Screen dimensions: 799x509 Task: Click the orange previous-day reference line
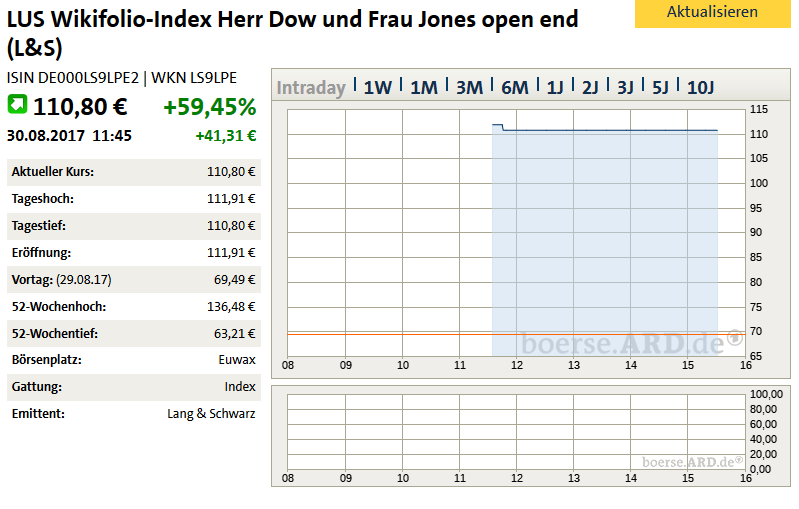[x=390, y=333]
